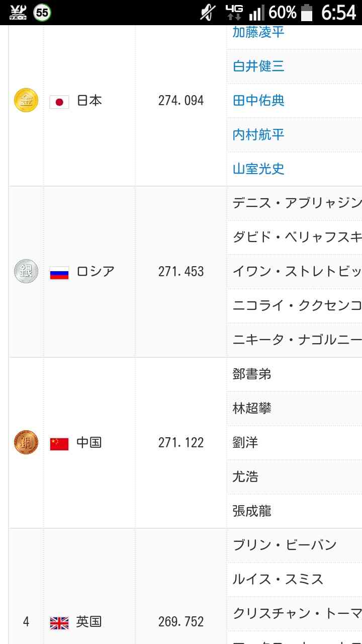Tap the athlete name 鄧書弟
This screenshot has height=644, width=362.
point(252,374)
